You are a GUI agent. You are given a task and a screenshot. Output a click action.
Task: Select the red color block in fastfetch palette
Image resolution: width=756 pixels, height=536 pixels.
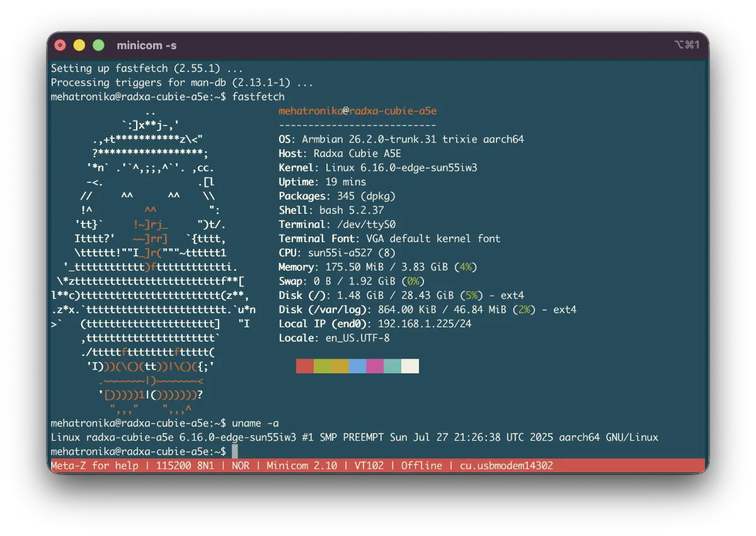[x=305, y=366]
